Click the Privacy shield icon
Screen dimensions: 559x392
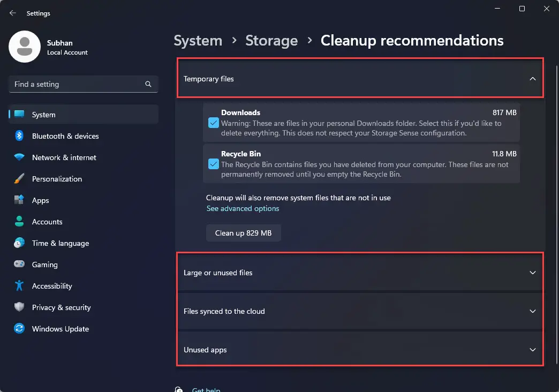(x=19, y=307)
